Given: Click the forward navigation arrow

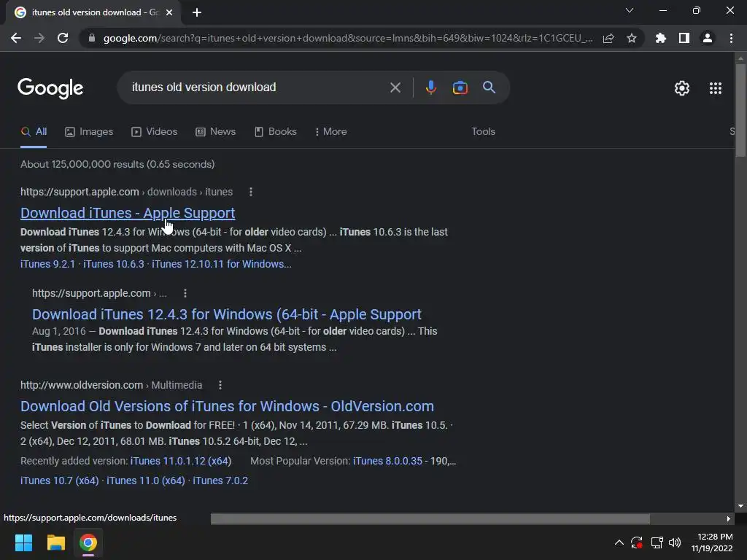Looking at the screenshot, I should (39, 38).
